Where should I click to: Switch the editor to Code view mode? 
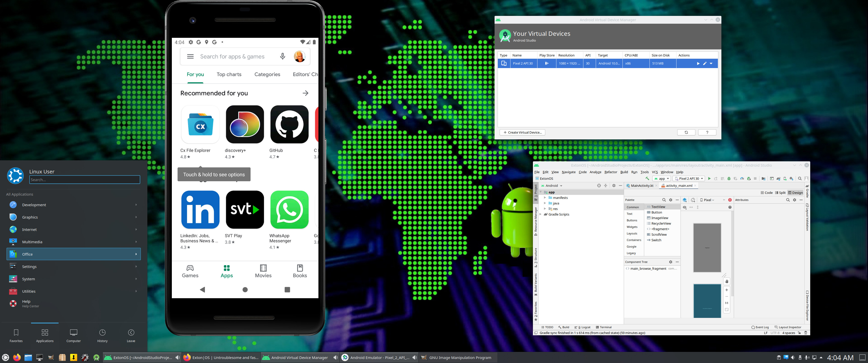pos(767,193)
